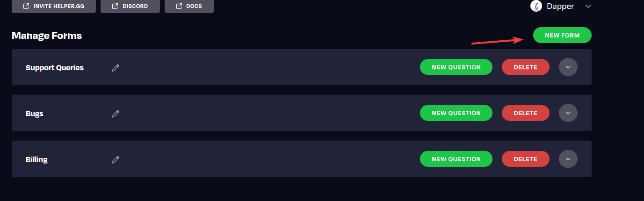644x201 pixels.
Task: Add New Question to Support Queries
Action: point(456,67)
